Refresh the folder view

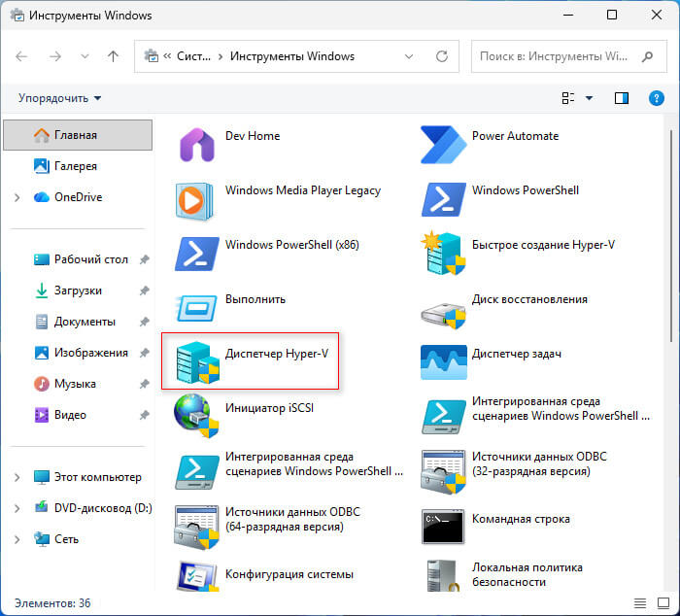coord(441,56)
